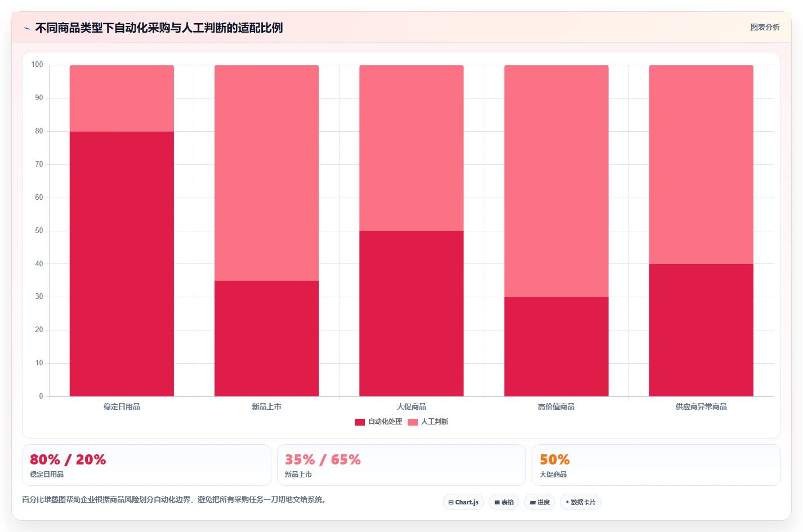Open the 80% / 20% stat card

(x=146, y=465)
